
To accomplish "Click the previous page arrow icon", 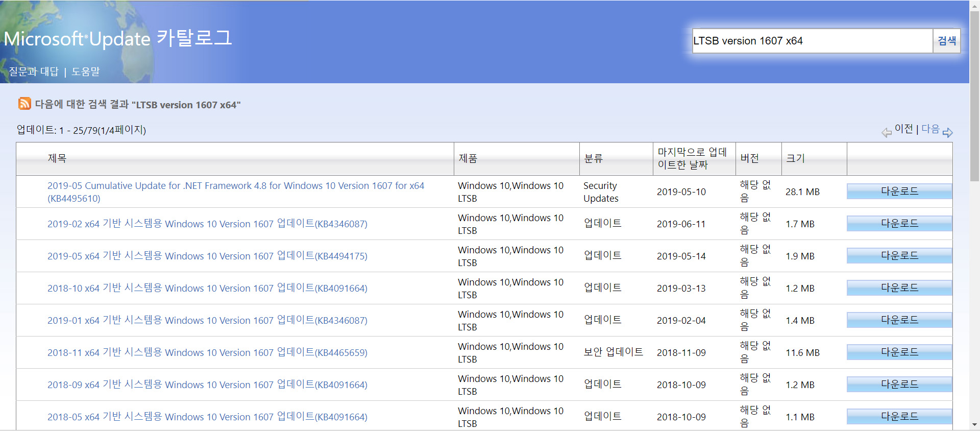I will click(x=887, y=133).
